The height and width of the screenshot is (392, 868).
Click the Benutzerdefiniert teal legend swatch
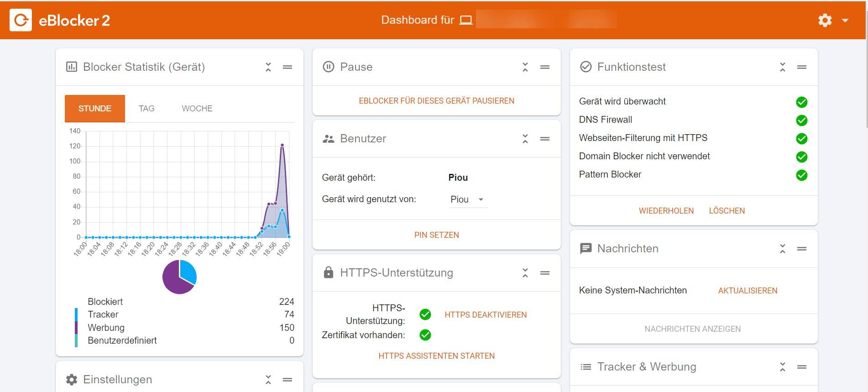(76, 340)
